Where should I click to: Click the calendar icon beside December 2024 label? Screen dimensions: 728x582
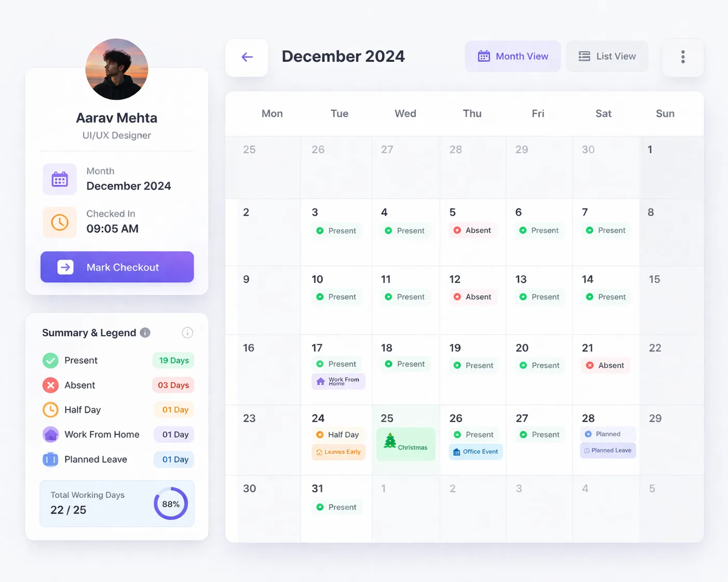click(x=60, y=179)
